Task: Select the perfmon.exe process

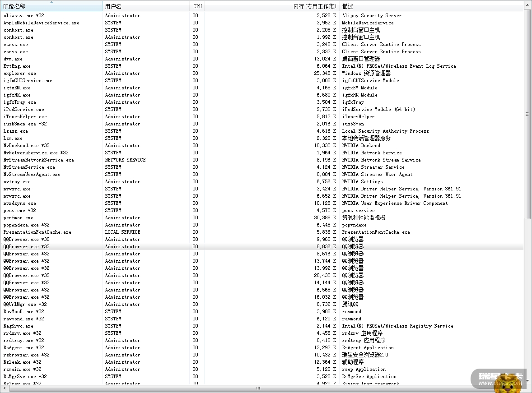Action: [262, 217]
